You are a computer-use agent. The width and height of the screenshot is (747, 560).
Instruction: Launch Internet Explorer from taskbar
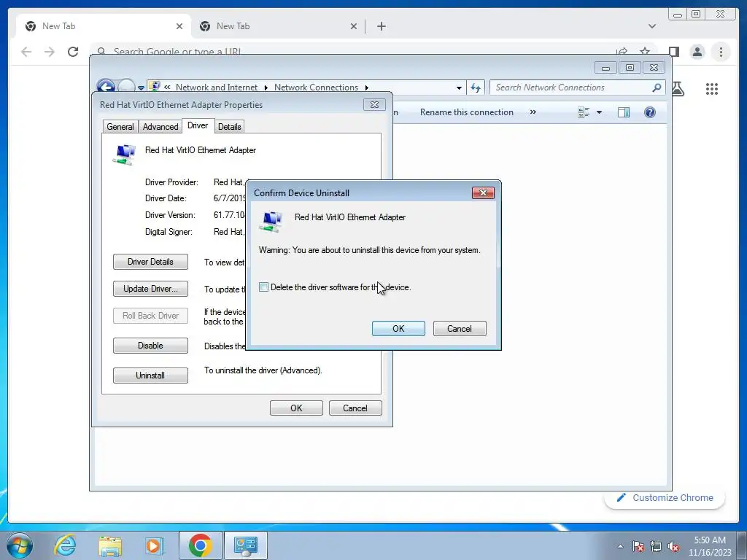point(65,545)
